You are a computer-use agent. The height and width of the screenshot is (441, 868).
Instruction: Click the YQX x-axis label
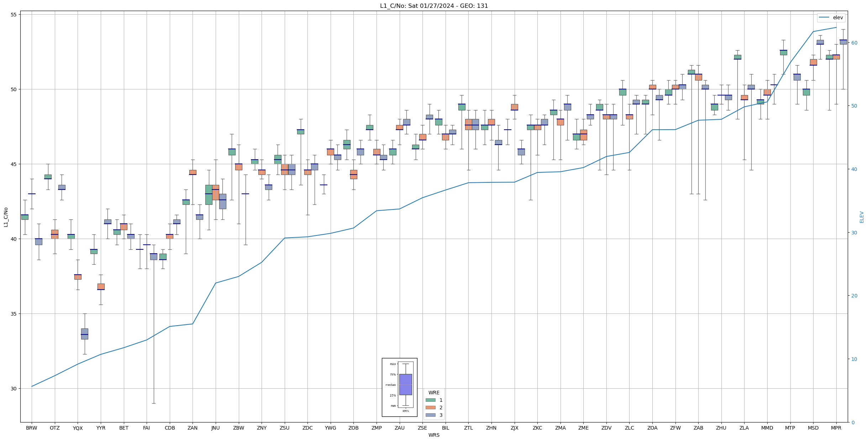click(x=78, y=428)
